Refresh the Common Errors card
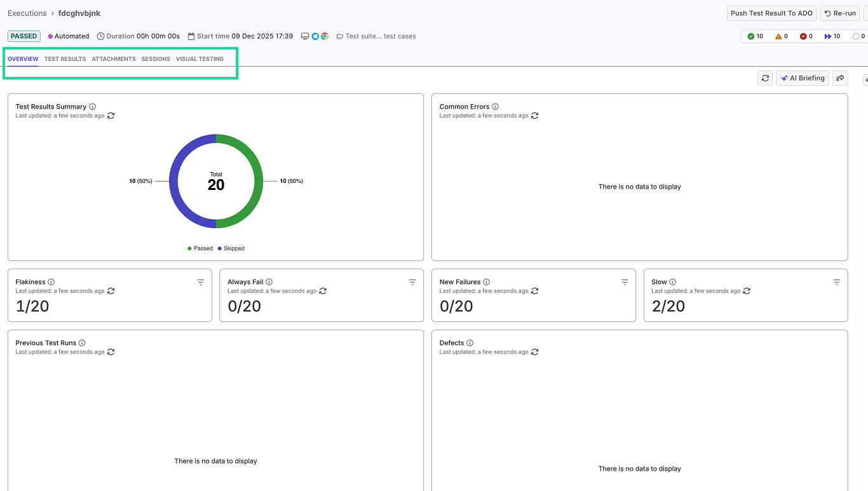Screen dimensions: 868x491 coord(535,116)
